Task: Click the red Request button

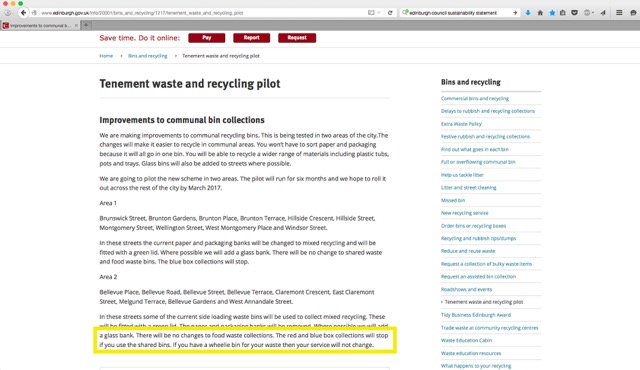Action: pyautogui.click(x=297, y=38)
